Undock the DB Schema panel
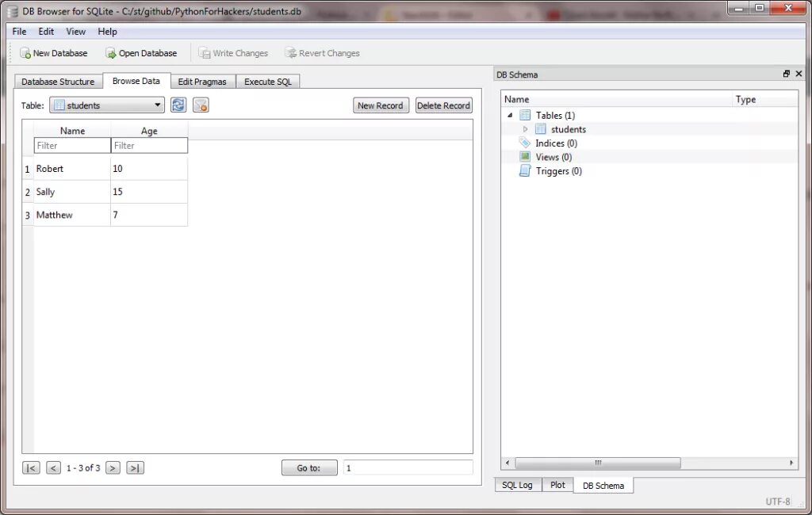Screen dimensions: 812x515 pyautogui.click(x=787, y=74)
